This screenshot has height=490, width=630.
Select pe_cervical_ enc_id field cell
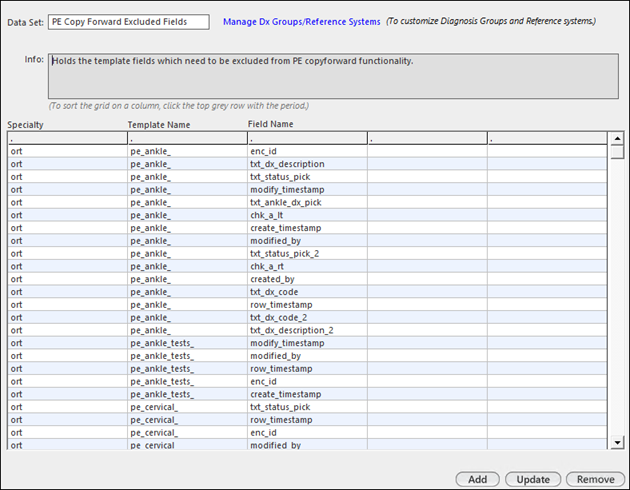(x=307, y=433)
